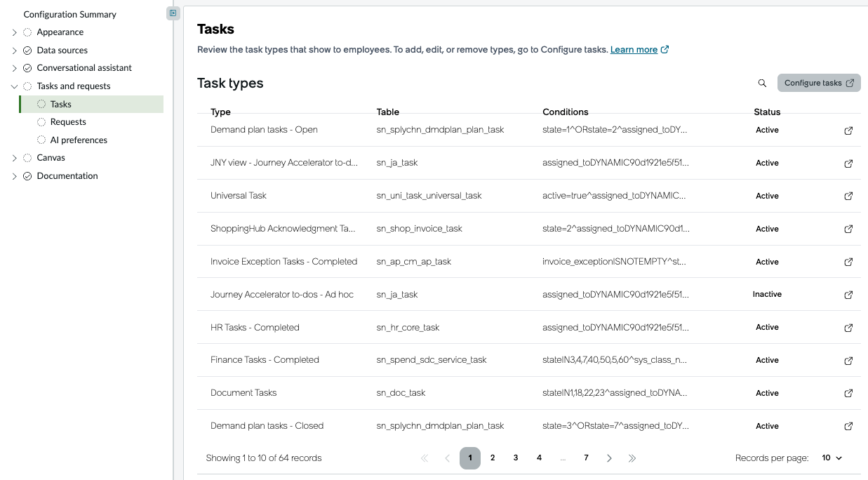Go to page 3

click(516, 458)
